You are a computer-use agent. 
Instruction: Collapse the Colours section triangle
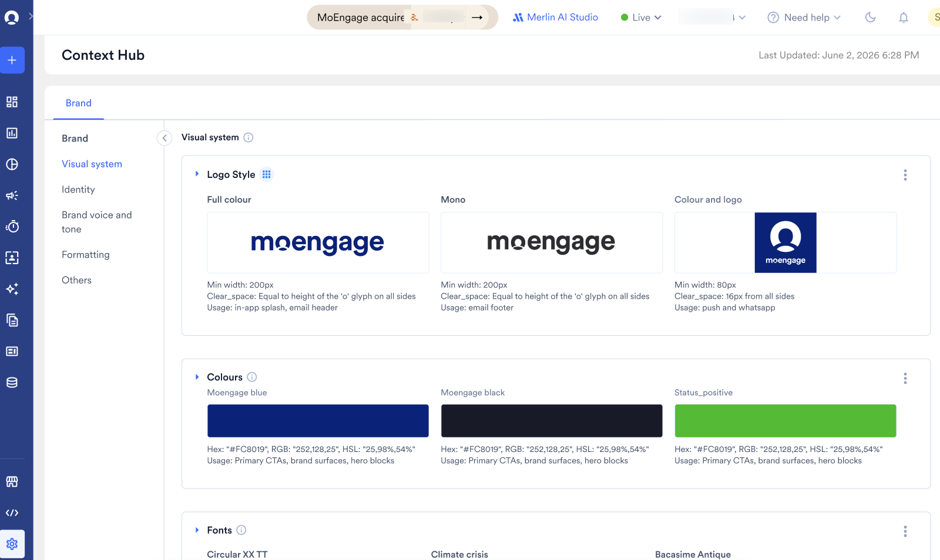coord(197,377)
